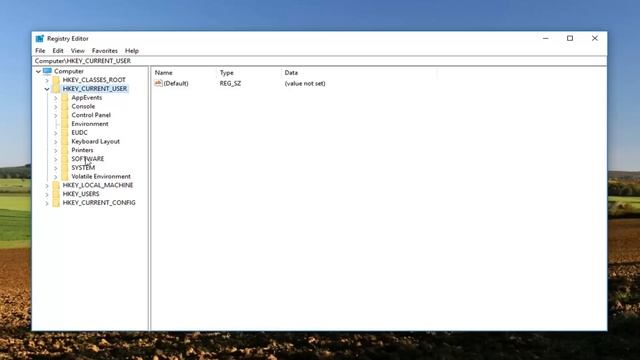
Task: Click the (Default) value string icon
Action: click(158, 83)
